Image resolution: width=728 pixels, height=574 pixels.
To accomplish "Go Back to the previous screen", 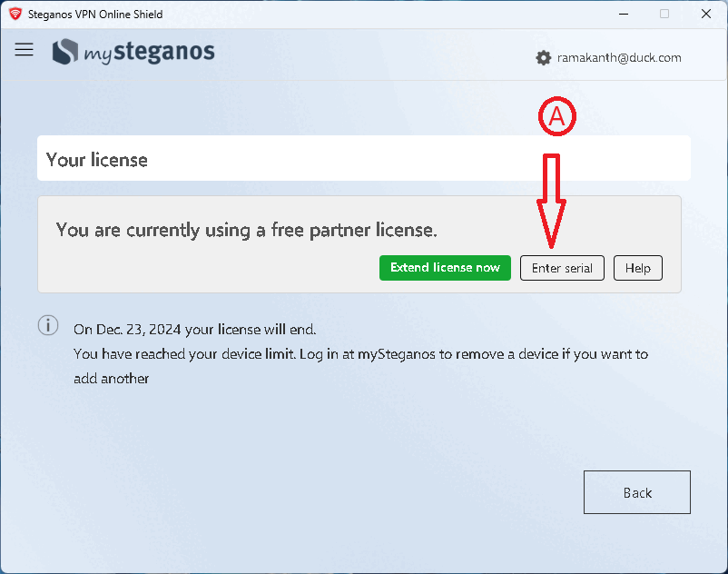I will click(637, 492).
